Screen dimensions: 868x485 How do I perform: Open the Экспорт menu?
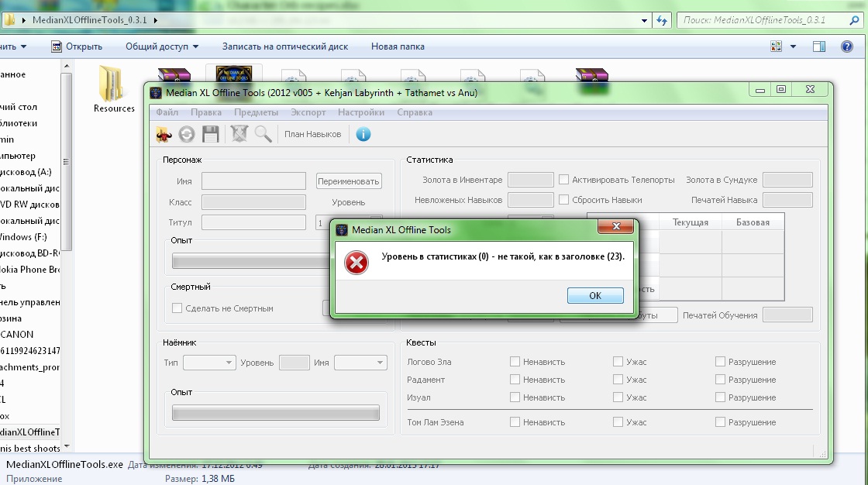pyautogui.click(x=308, y=112)
